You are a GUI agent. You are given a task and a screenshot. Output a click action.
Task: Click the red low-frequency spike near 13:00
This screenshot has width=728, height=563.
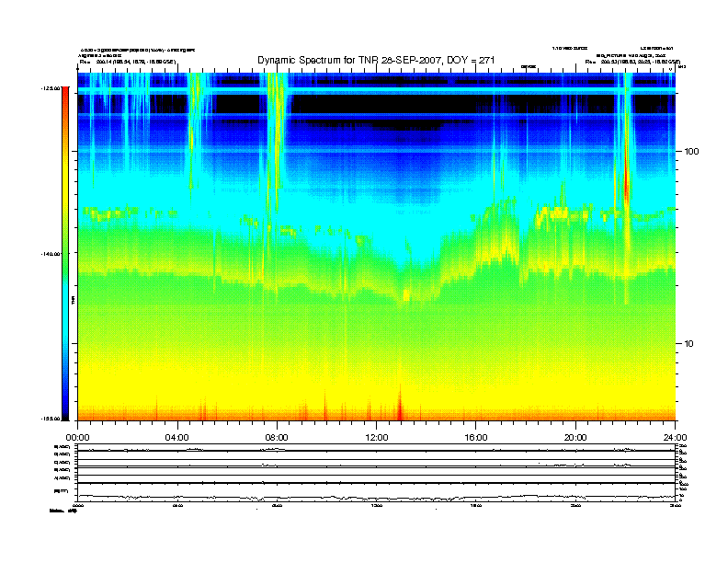tap(400, 405)
